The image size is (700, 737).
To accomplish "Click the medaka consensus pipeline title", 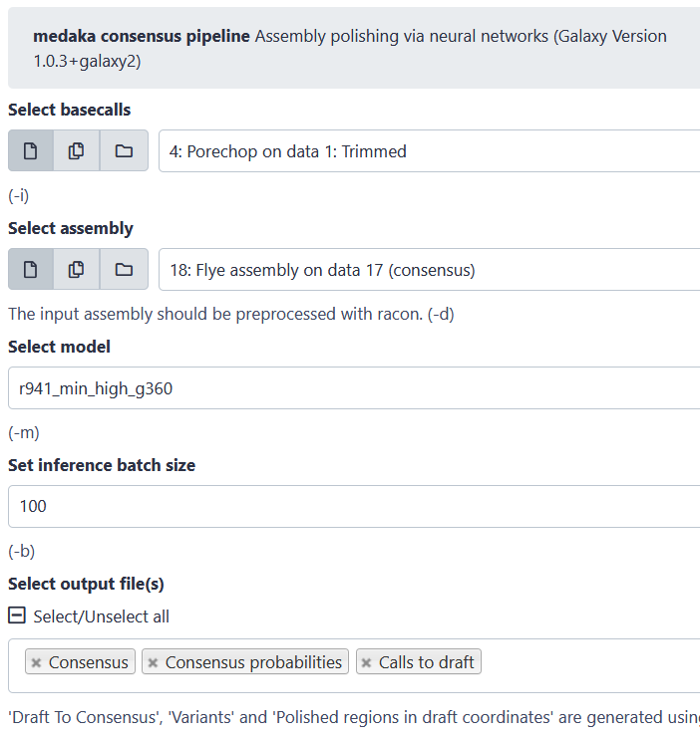I will point(141,36).
